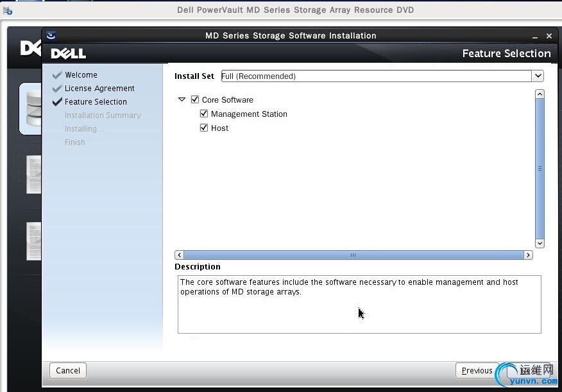The height and width of the screenshot is (392, 562).
Task: Toggle the Host checkbox
Action: [203, 128]
